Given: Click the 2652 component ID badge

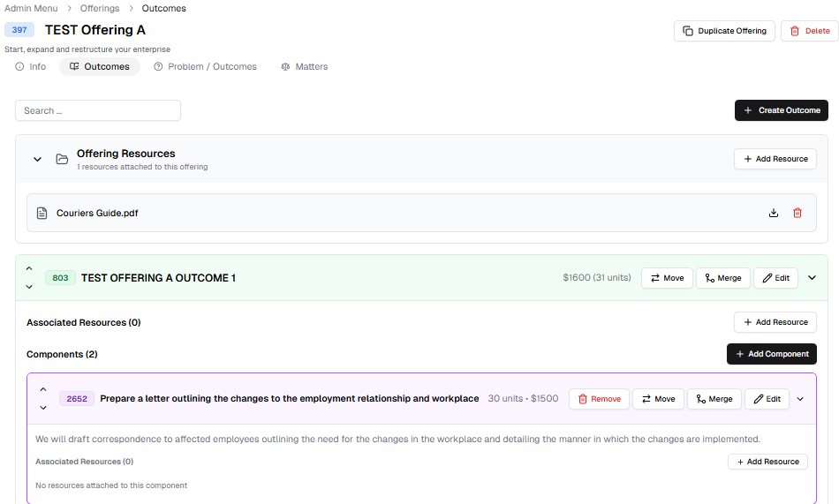Looking at the screenshot, I should pyautogui.click(x=77, y=399).
